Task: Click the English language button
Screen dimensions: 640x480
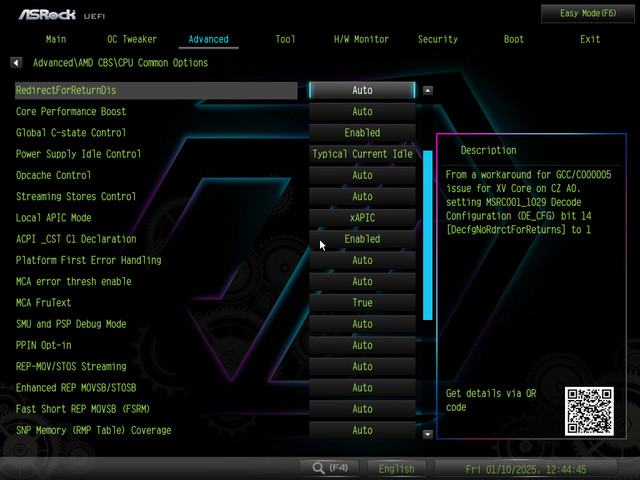Action: 396,469
